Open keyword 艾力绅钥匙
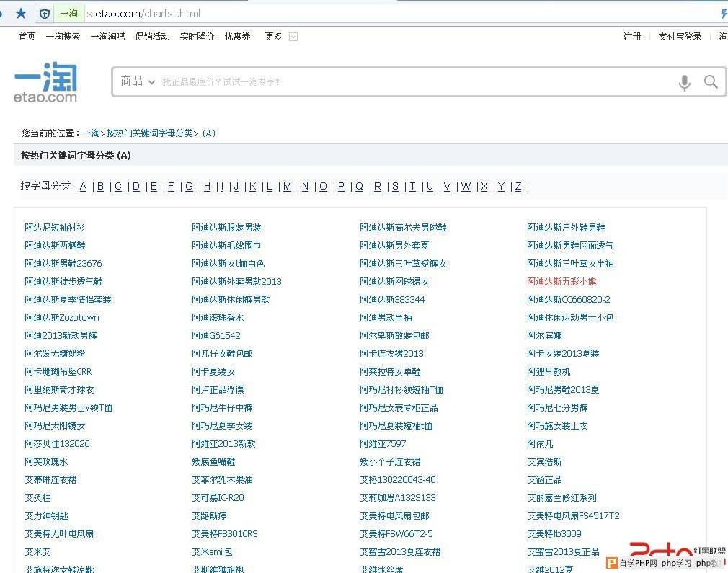Screen dimensions: 728x573 coord(46,516)
